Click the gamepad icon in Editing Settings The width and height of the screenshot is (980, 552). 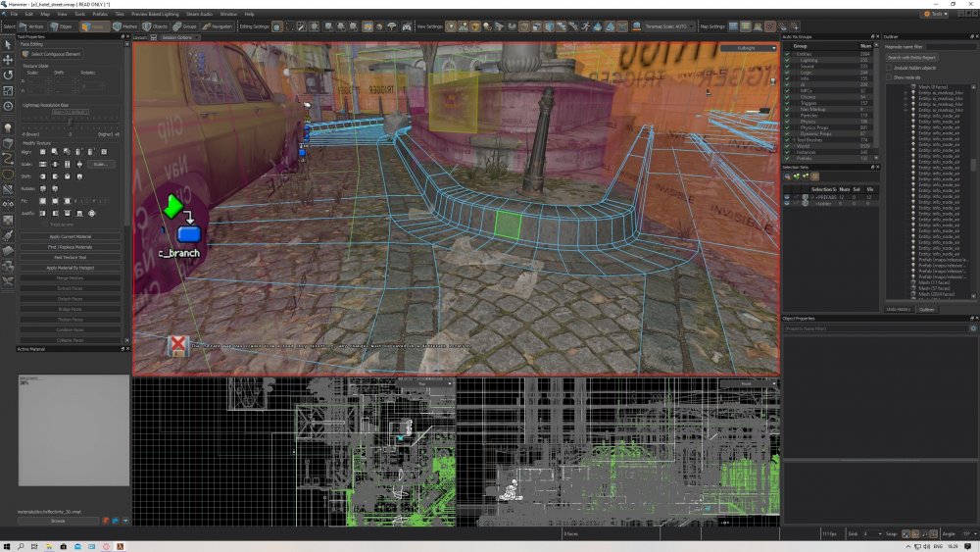pos(407,26)
